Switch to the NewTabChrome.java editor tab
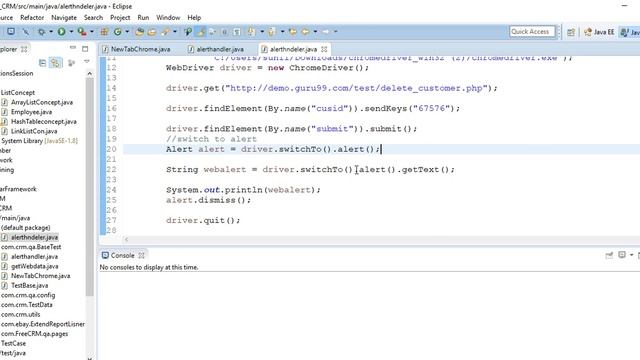Image resolution: width=640 pixels, height=360 pixels. click(137, 49)
